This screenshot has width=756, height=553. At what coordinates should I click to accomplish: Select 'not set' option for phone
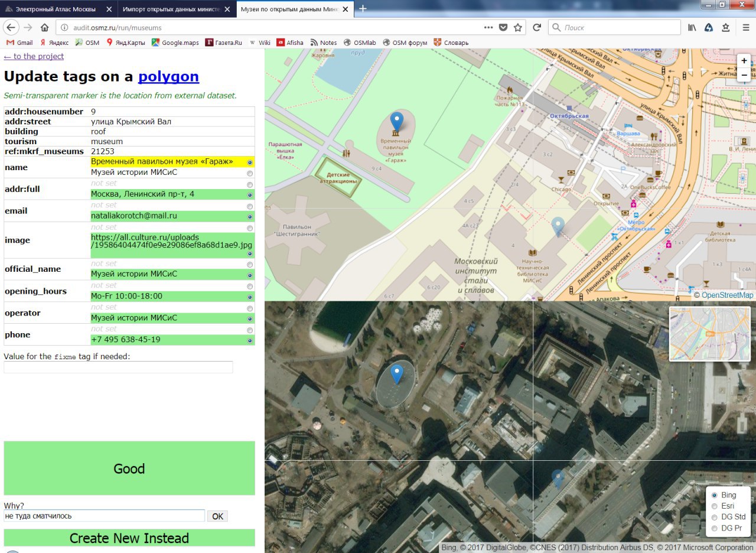click(x=250, y=330)
